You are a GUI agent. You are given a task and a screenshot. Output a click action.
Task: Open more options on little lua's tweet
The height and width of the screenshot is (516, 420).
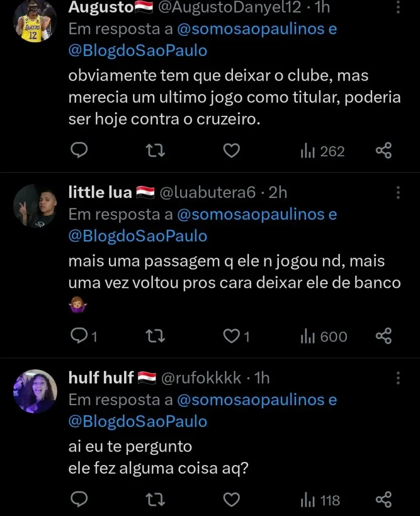(398, 192)
